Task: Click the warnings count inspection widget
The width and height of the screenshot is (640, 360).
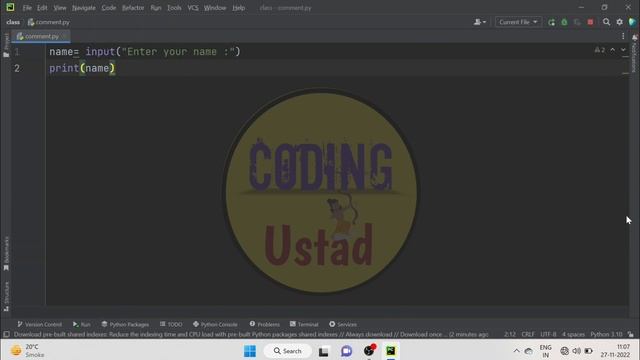Action: click(x=600, y=50)
